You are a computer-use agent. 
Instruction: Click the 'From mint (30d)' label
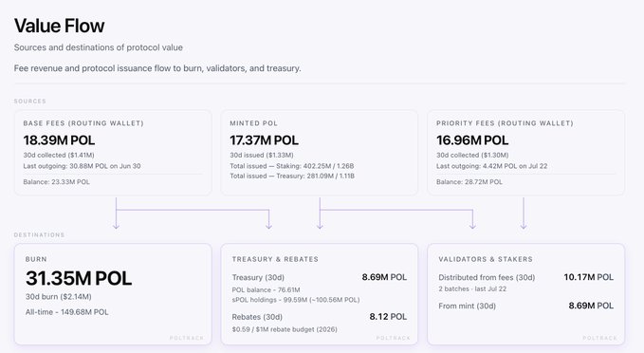point(467,307)
